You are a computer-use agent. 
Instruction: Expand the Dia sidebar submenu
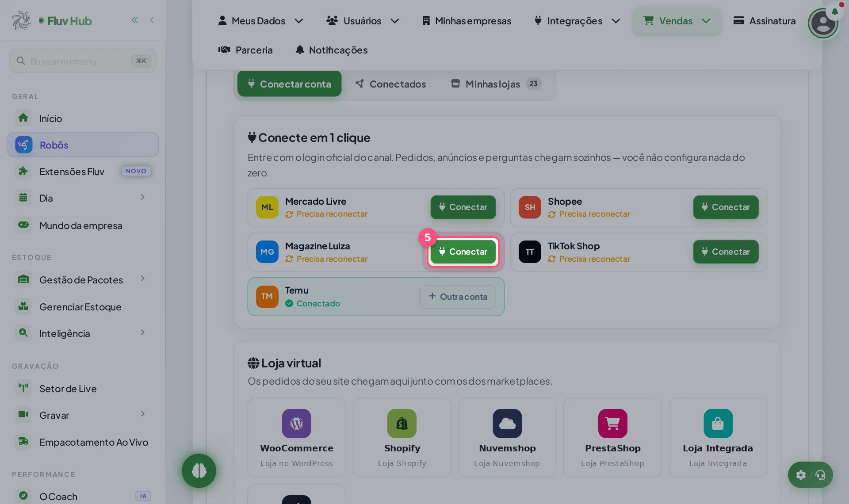coord(142,197)
